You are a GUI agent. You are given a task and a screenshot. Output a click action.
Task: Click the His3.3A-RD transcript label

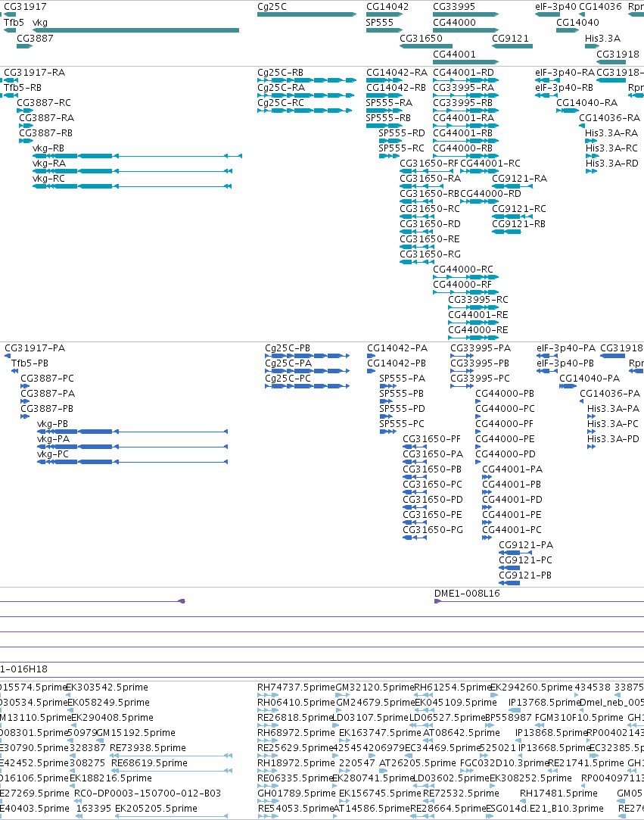click(611, 164)
